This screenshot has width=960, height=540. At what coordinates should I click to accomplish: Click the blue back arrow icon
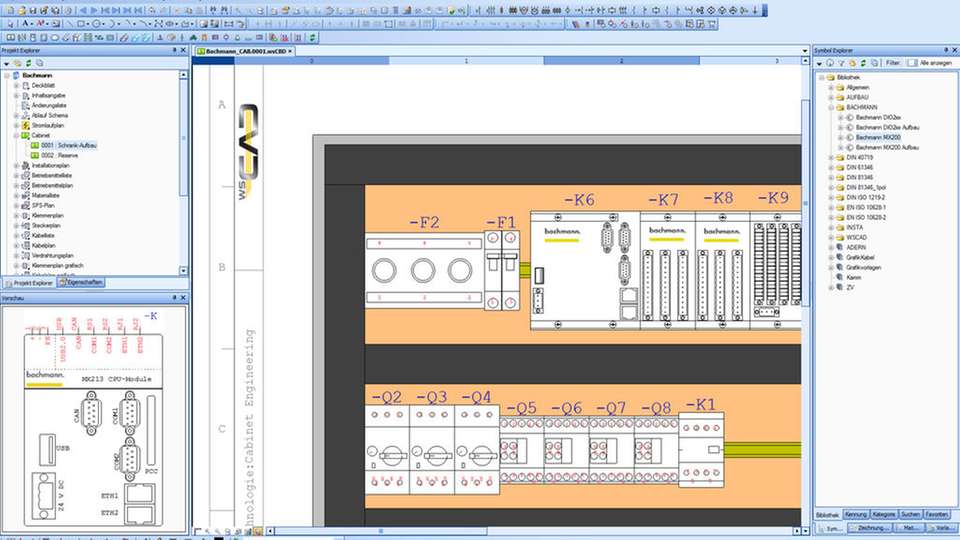pos(83,10)
